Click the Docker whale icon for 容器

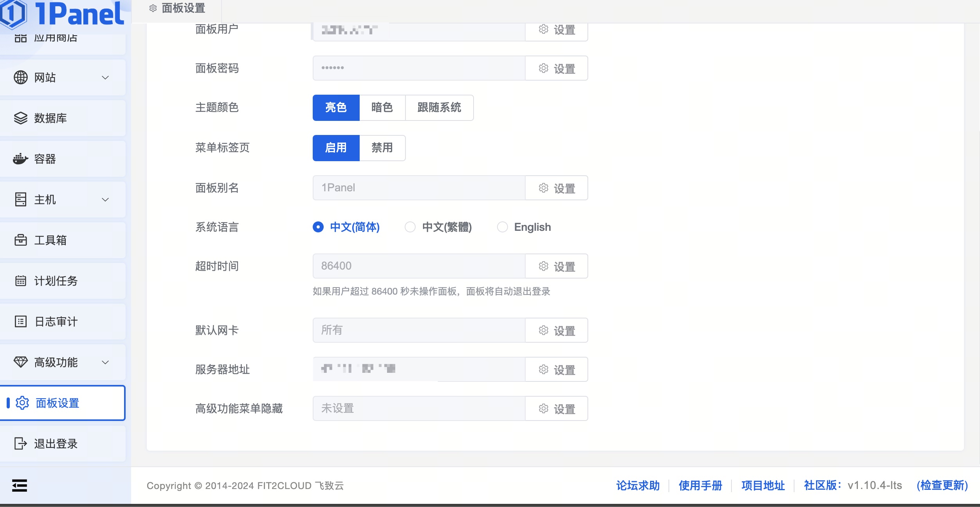pyautogui.click(x=20, y=159)
